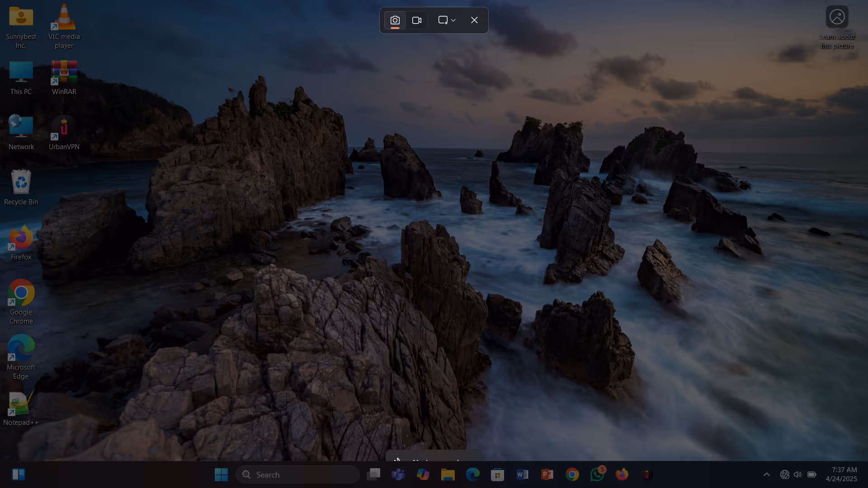Launch PowerPoint from the taskbar
The width and height of the screenshot is (868, 488).
tap(547, 474)
